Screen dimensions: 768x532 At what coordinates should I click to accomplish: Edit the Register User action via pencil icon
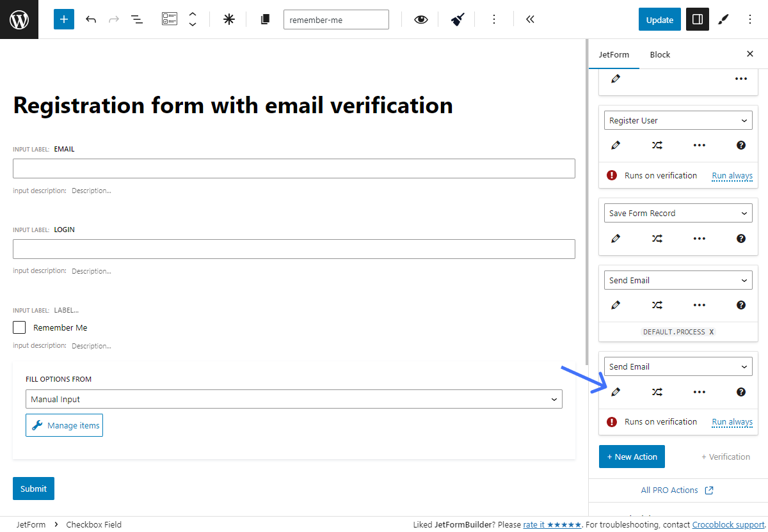[615, 145]
